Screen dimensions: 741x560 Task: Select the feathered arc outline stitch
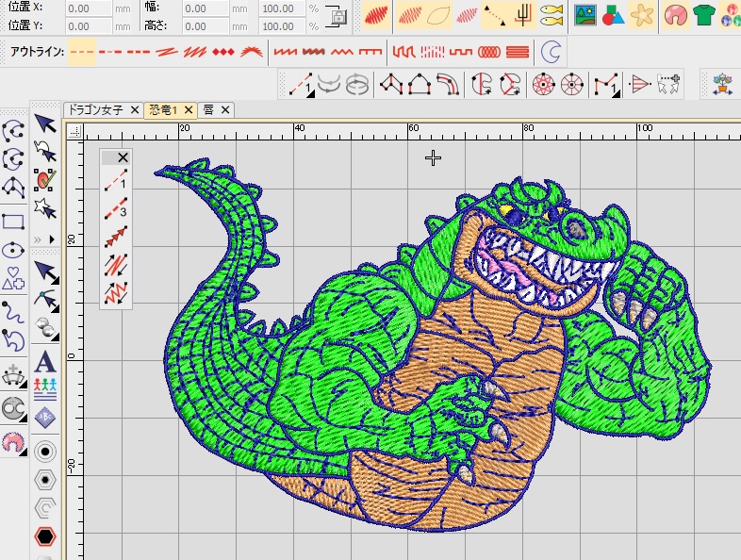pyautogui.click(x=252, y=52)
